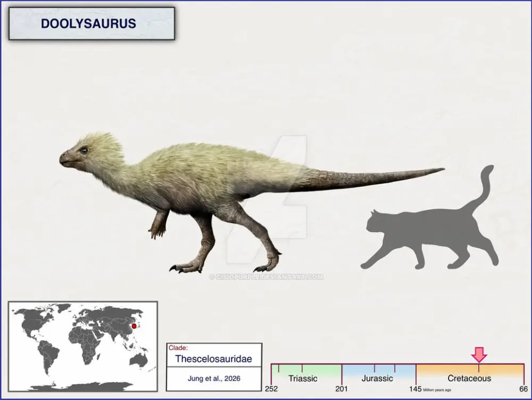Click the dinosaur's eye
This screenshot has height=400, width=532.
coord(84,151)
